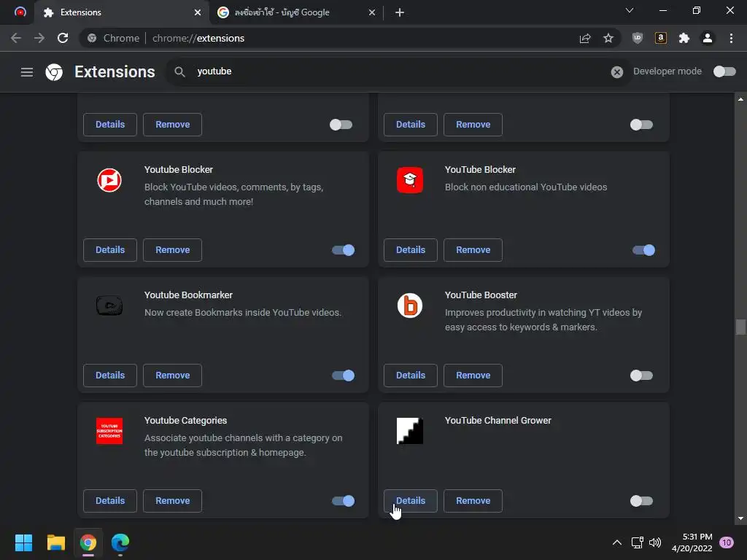Open the Chrome profile avatar
The image size is (747, 560).
tap(708, 38)
